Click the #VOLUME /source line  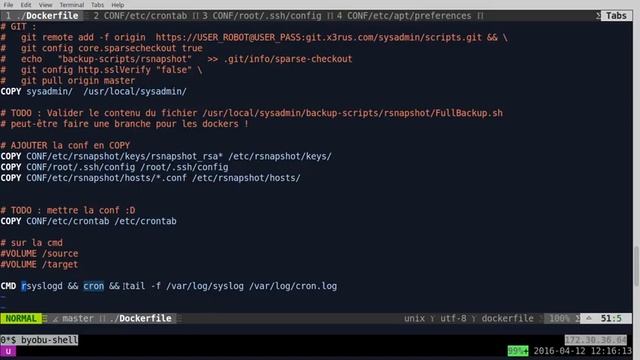pyautogui.click(x=39, y=253)
